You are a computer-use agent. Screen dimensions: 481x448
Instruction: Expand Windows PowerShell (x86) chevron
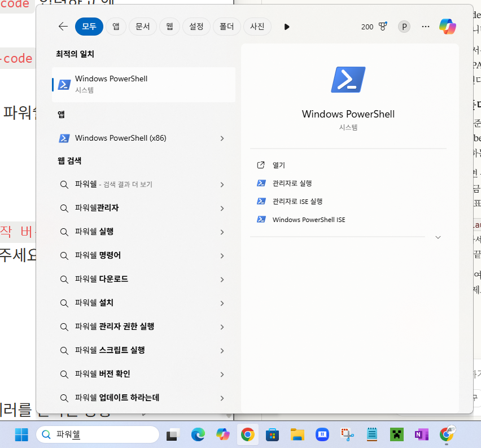pos(222,138)
